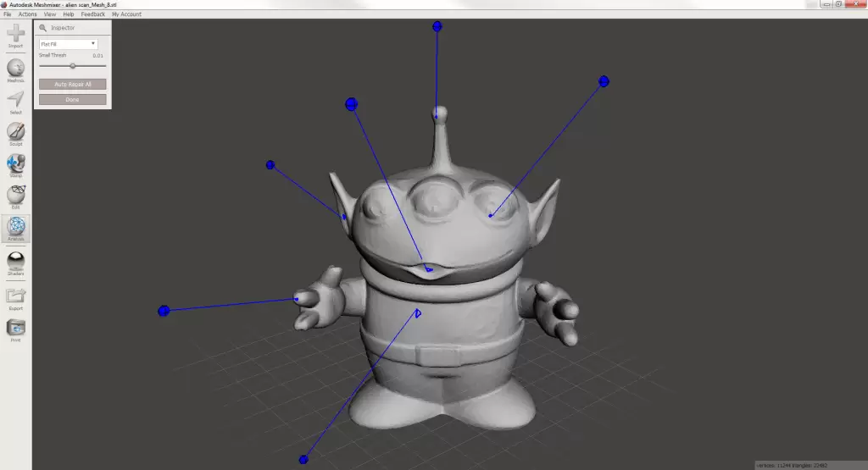The image size is (868, 470).
Task: Click the Done button
Action: click(x=73, y=100)
